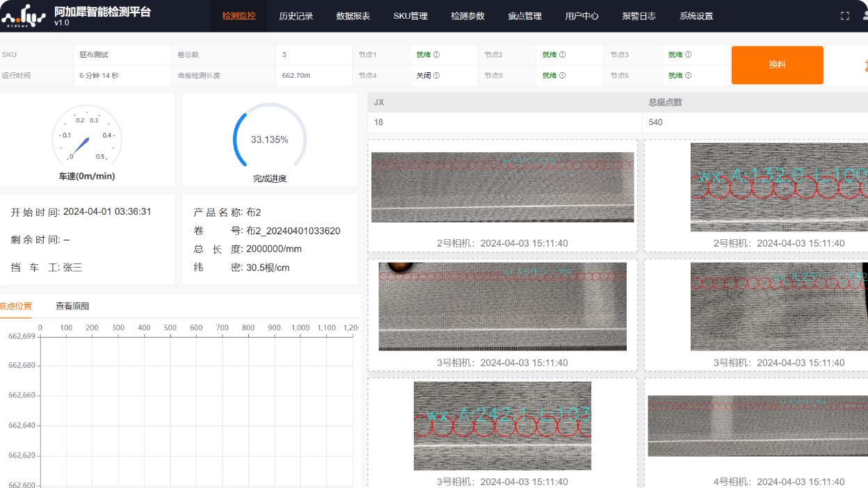
Task: Click the current length value 662.70m
Action: tap(296, 75)
